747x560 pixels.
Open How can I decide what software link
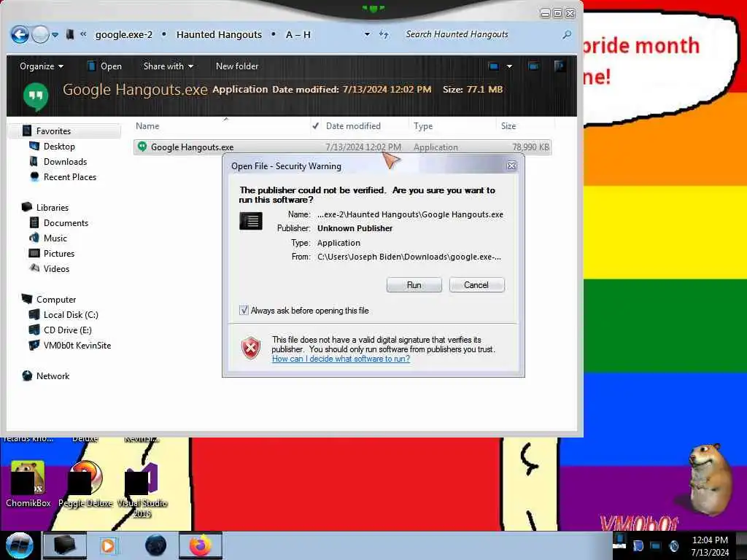(341, 359)
